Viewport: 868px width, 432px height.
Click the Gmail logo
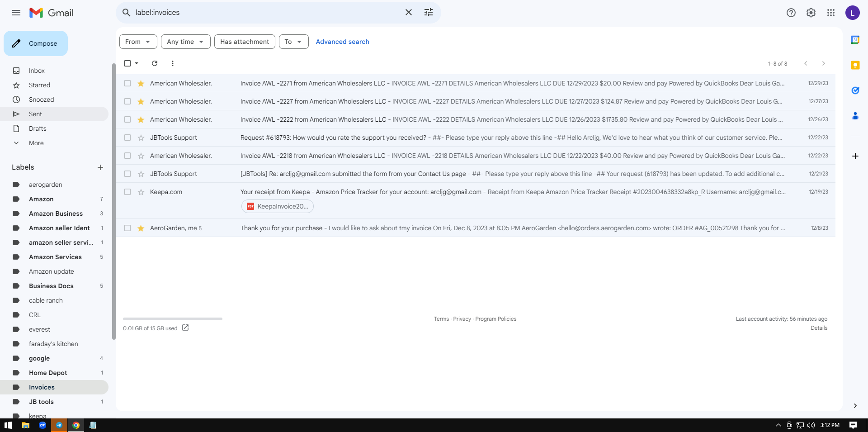click(52, 13)
